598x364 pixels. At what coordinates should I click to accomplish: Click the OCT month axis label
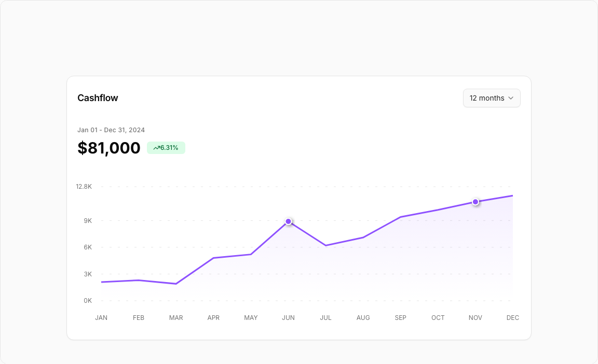438,318
